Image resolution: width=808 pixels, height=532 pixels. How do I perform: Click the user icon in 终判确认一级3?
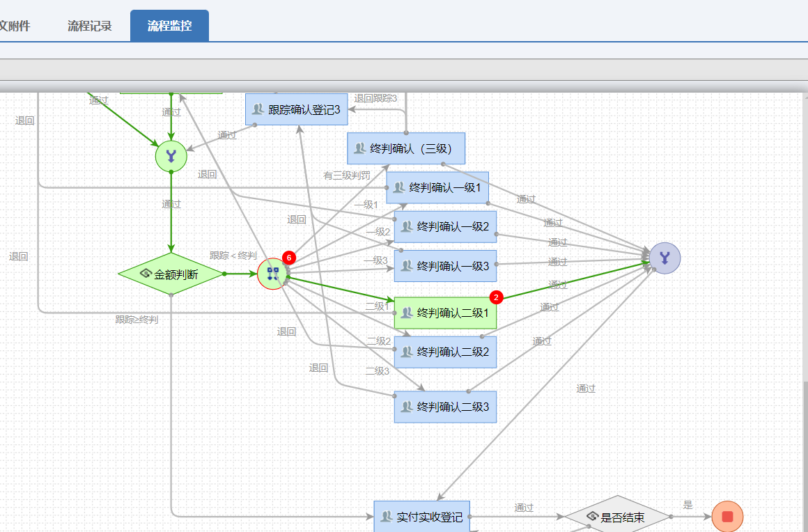[x=407, y=266]
